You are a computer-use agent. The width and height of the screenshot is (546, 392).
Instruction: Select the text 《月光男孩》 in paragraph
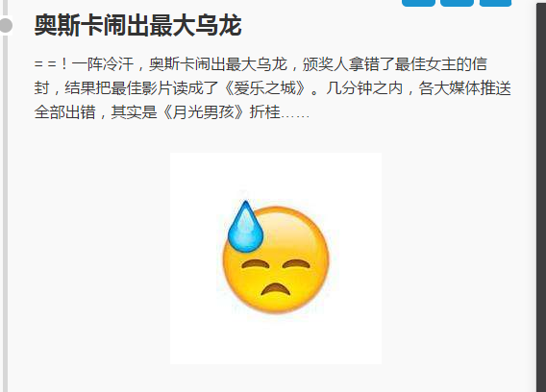pos(203,112)
